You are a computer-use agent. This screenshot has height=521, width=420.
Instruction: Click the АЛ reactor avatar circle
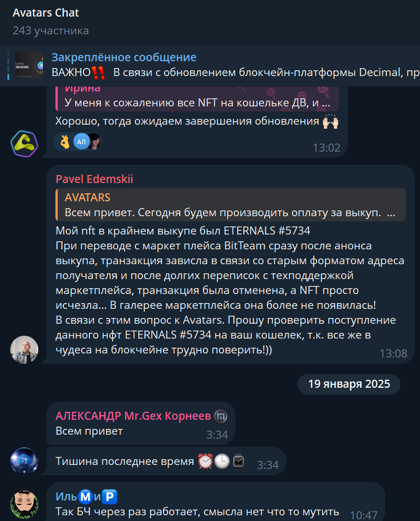pos(81,142)
